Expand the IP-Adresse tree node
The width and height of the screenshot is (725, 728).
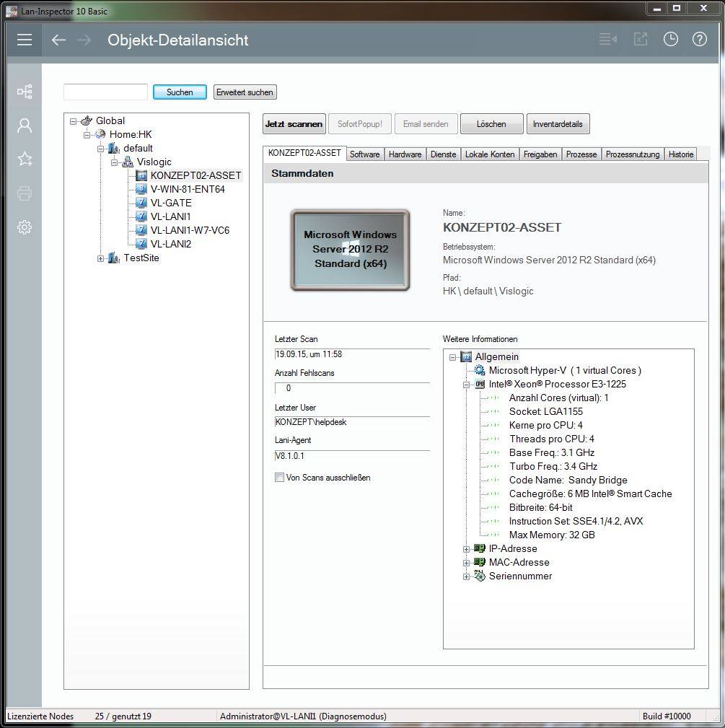coord(466,548)
